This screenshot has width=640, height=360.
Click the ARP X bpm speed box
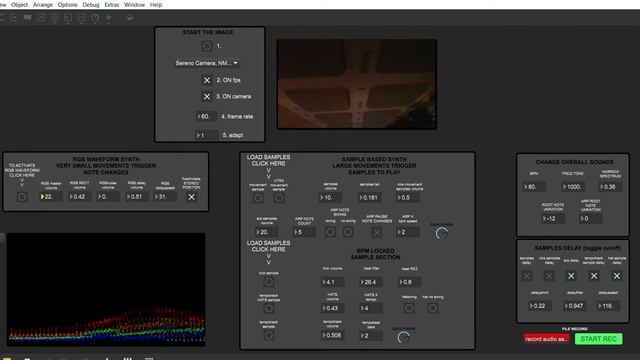point(408,232)
